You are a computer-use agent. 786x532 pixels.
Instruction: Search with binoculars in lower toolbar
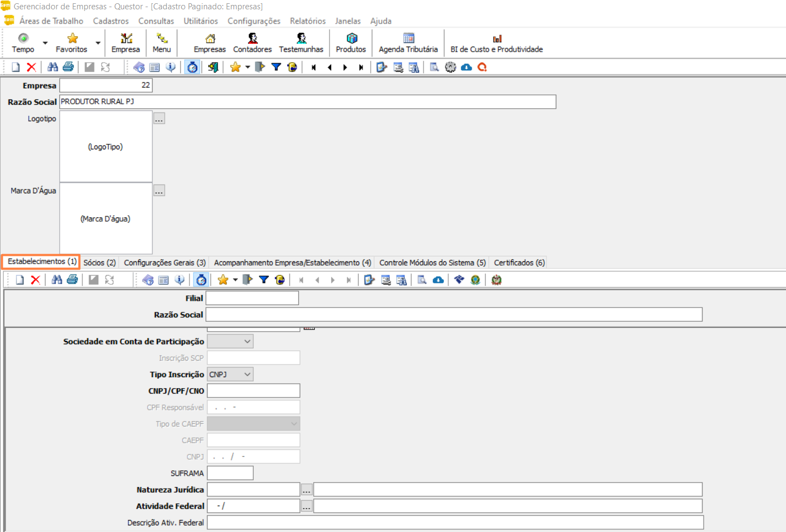point(57,279)
